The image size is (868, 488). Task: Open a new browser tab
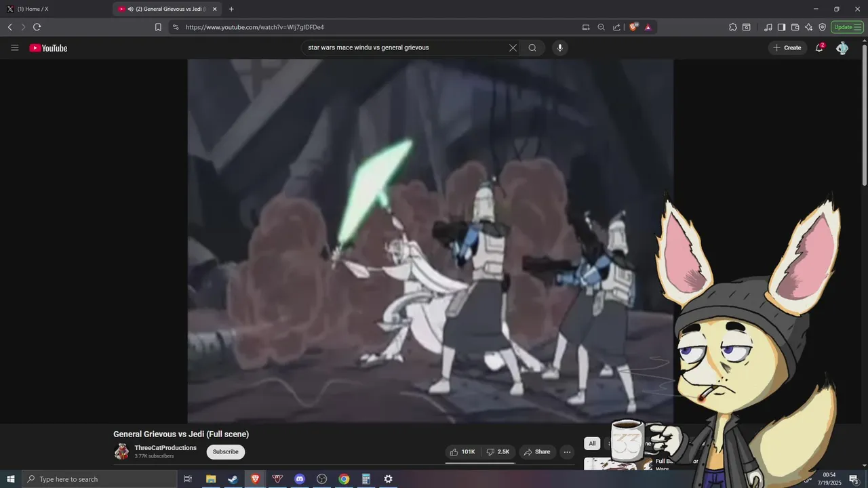coord(231,9)
